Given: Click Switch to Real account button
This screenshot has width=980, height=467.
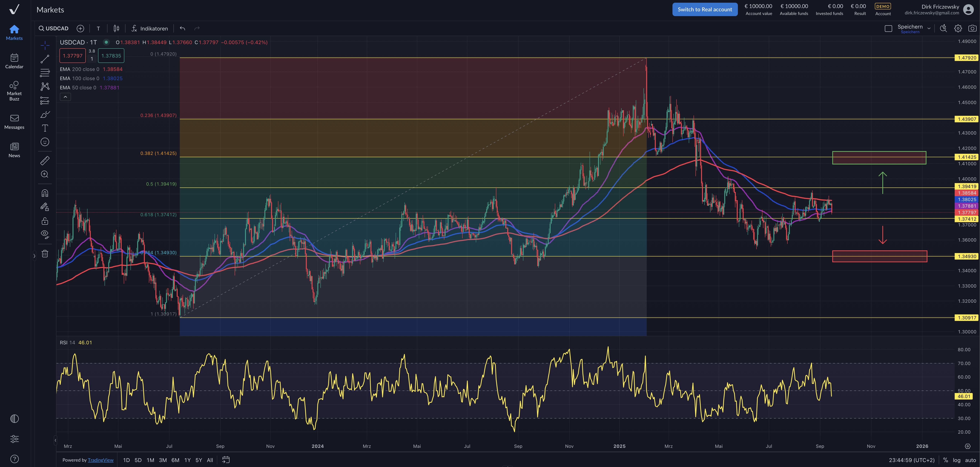Looking at the screenshot, I should 704,9.
